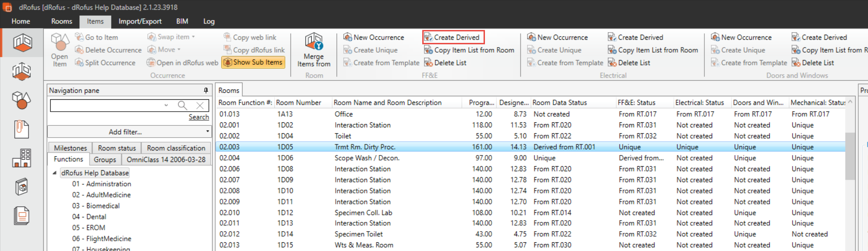Click Create Unique in FF&E group
The height and width of the screenshot is (251, 868).
coord(371,50)
